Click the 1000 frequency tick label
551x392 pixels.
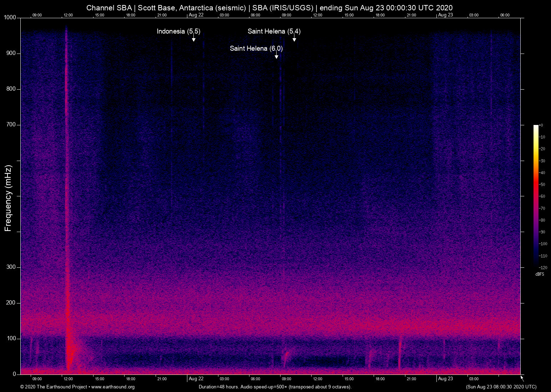tap(10, 17)
